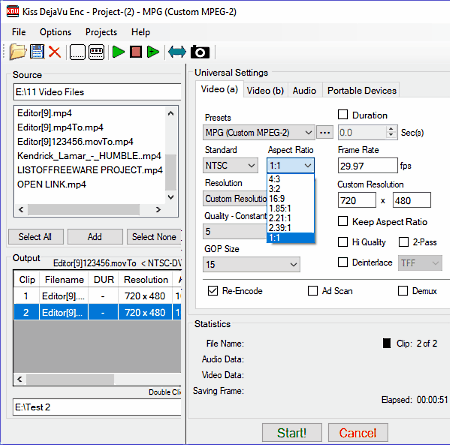Image resolution: width=450 pixels, height=445 pixels.
Task: Click the green play icon
Action: [118, 52]
